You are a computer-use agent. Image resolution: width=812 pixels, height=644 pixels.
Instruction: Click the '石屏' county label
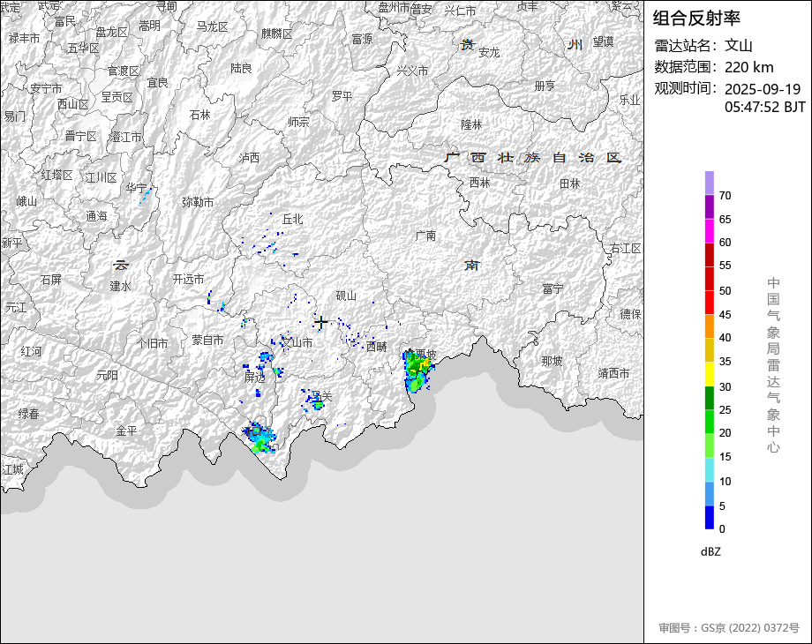(x=51, y=280)
